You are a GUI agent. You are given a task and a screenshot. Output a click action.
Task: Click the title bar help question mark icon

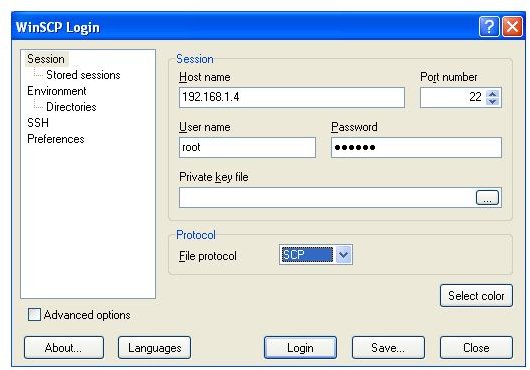[x=489, y=26]
